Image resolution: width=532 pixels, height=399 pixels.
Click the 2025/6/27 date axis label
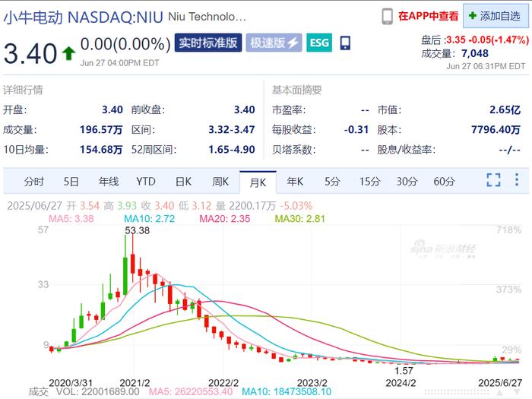500,383
